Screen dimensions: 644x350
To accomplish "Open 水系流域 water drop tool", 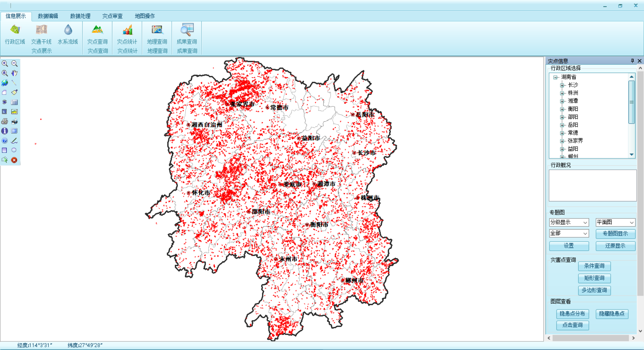I will click(x=68, y=34).
